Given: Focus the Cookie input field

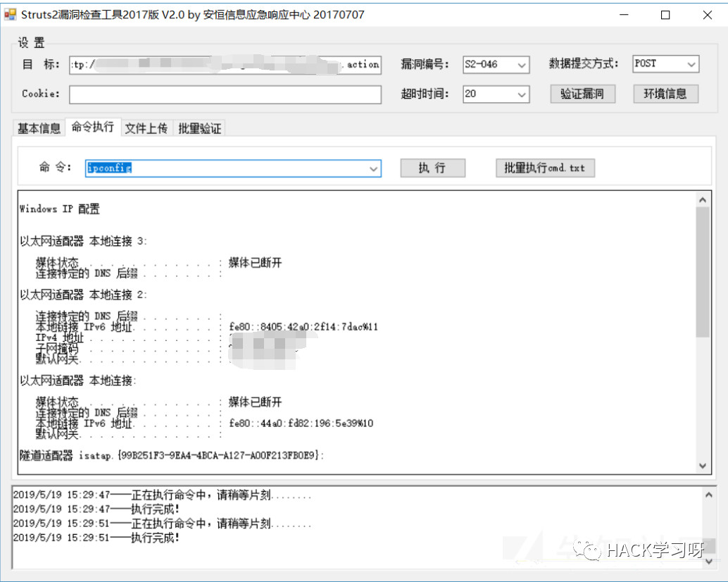Looking at the screenshot, I should pyautogui.click(x=225, y=94).
